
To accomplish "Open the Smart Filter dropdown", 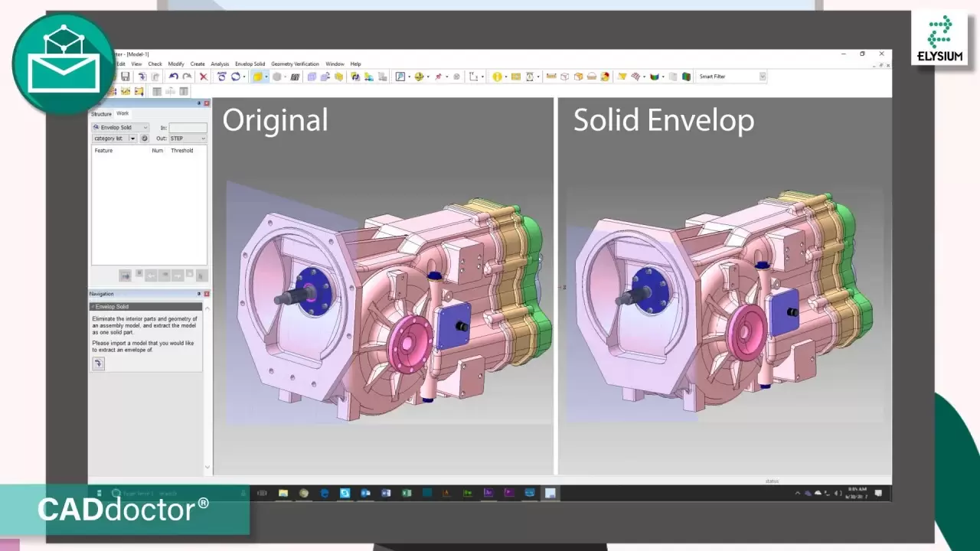I will [762, 77].
